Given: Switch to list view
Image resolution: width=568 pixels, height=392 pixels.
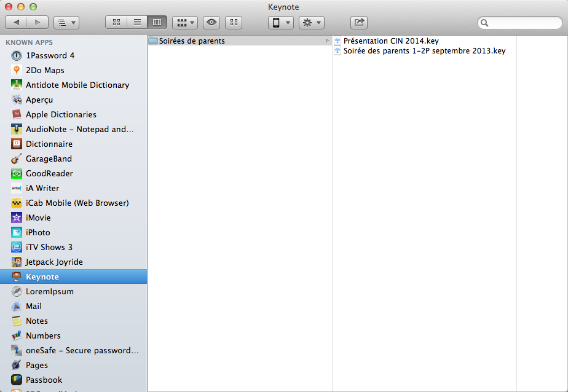Looking at the screenshot, I should coord(137,23).
